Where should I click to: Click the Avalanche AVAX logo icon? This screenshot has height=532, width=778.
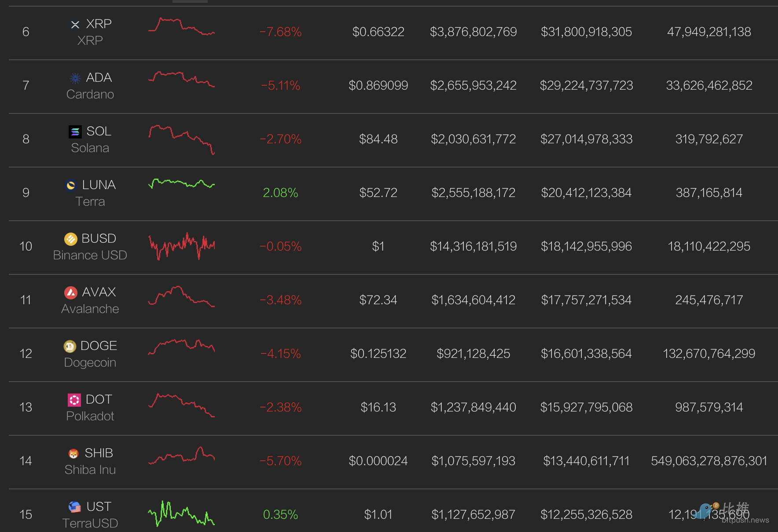pyautogui.click(x=71, y=293)
